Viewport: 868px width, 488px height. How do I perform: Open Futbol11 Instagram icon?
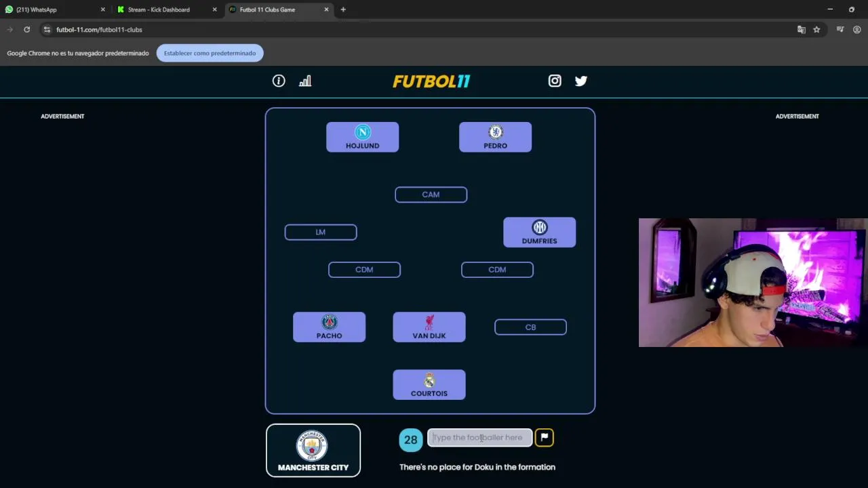click(x=555, y=81)
